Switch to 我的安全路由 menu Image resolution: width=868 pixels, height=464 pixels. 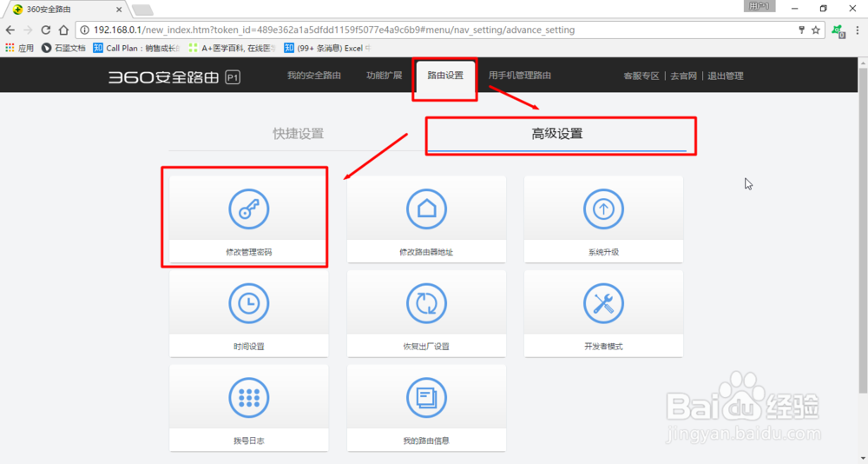(314, 76)
